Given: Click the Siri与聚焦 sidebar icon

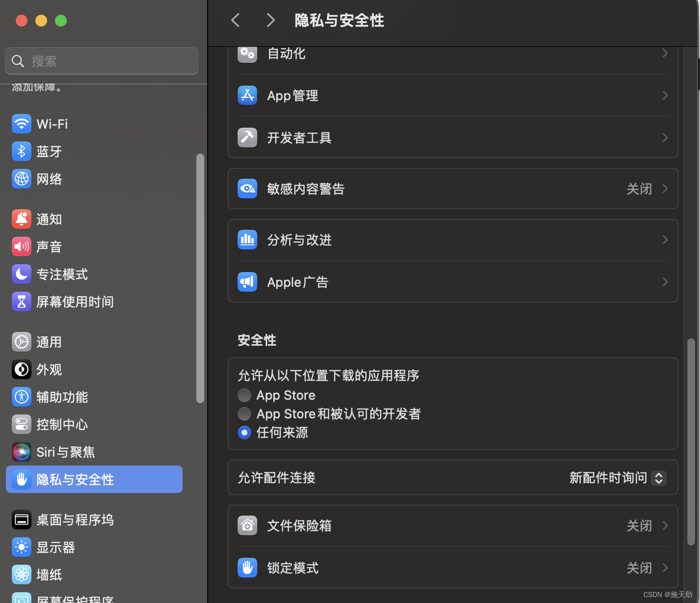Looking at the screenshot, I should click(x=21, y=452).
